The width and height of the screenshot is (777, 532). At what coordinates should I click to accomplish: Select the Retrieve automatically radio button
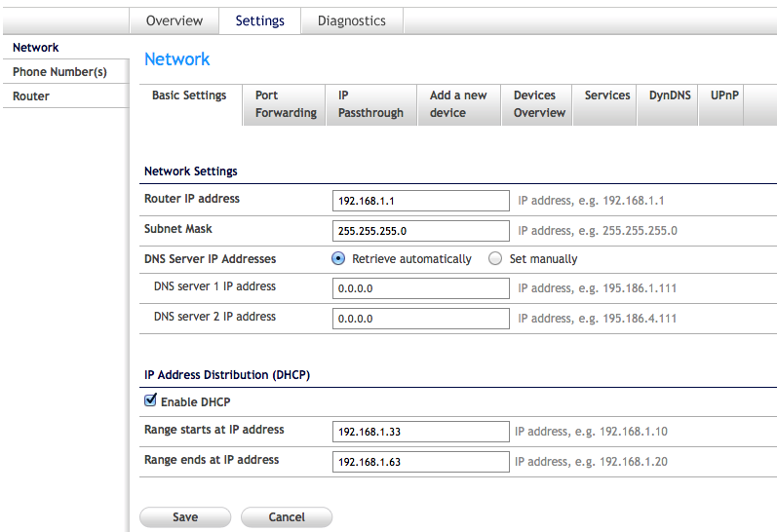click(x=338, y=259)
